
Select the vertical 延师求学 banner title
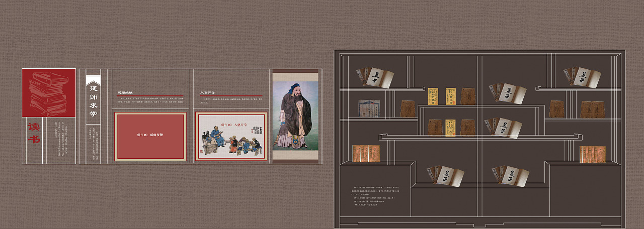click(x=93, y=101)
